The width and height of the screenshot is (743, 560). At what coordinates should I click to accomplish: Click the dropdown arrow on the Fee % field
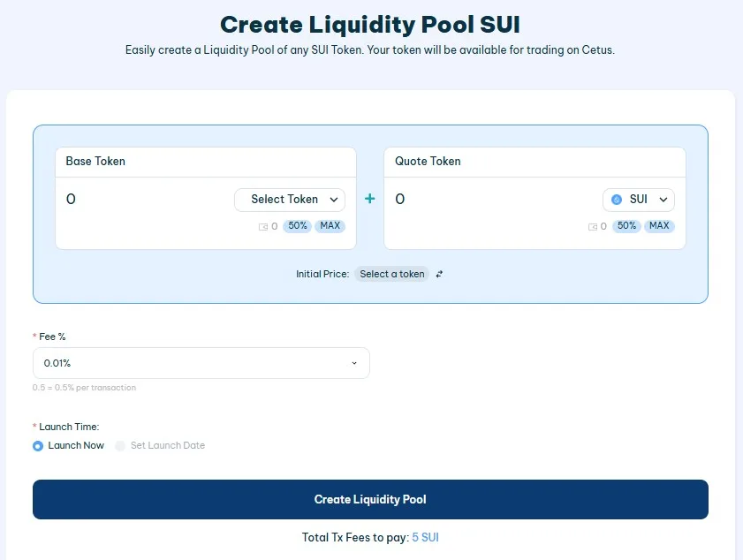[353, 363]
